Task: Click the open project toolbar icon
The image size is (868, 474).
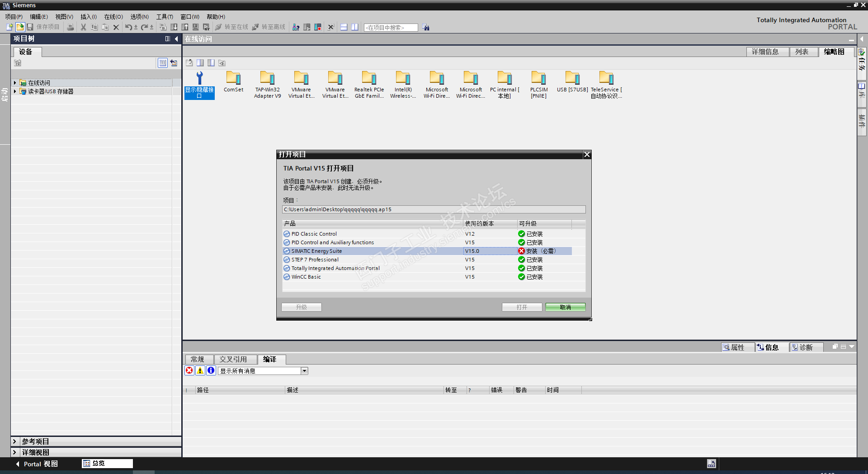Action: [20, 27]
